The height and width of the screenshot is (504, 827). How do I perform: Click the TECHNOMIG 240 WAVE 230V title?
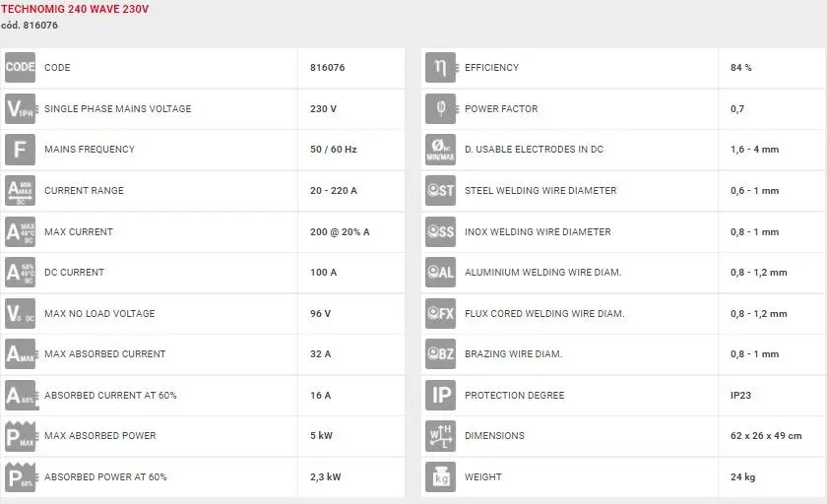75,9
